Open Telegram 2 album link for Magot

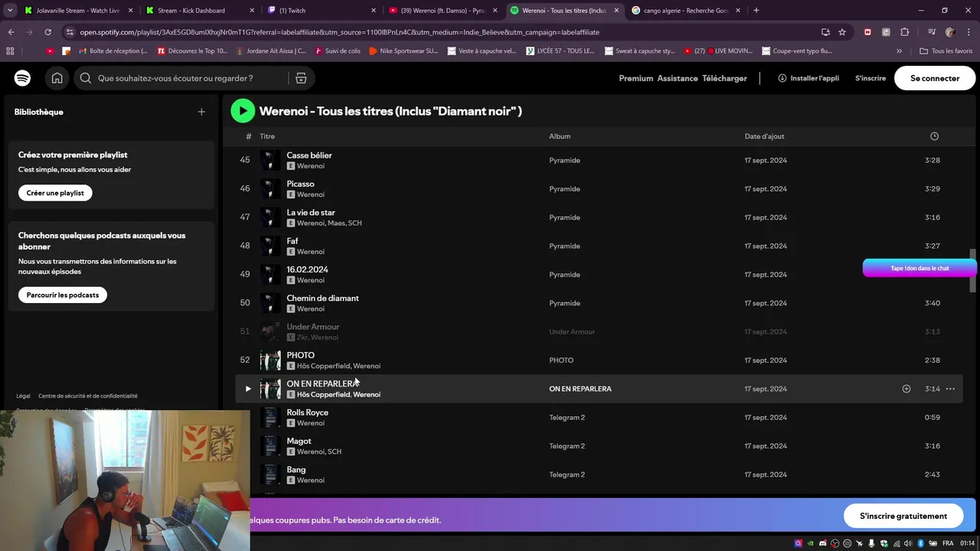[x=567, y=446]
